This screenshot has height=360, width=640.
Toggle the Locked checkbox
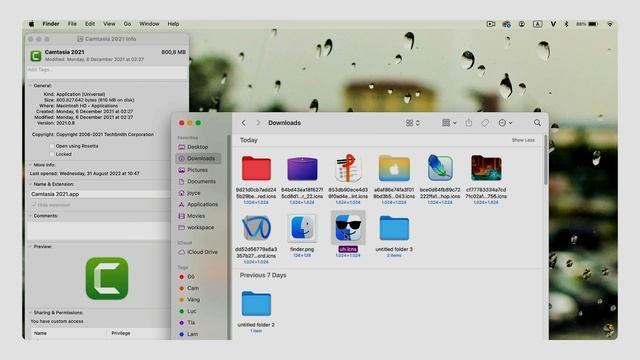coord(52,154)
